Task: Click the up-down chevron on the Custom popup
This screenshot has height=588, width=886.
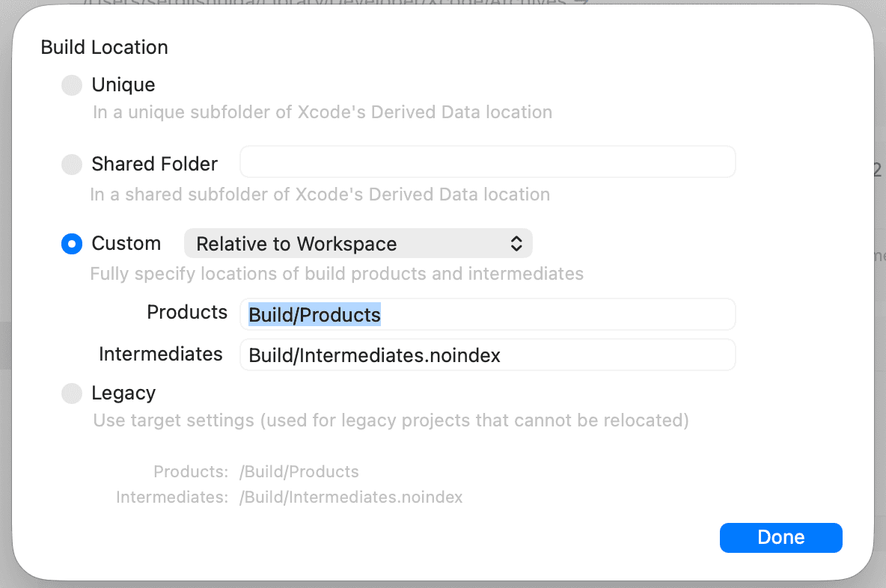Action: 516,243
